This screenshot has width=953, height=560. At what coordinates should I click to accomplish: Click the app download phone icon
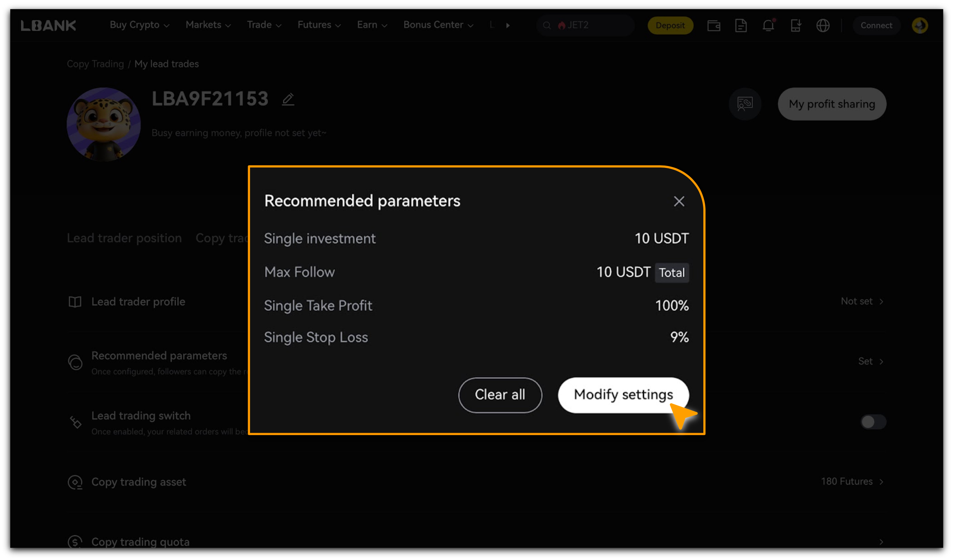796,25
